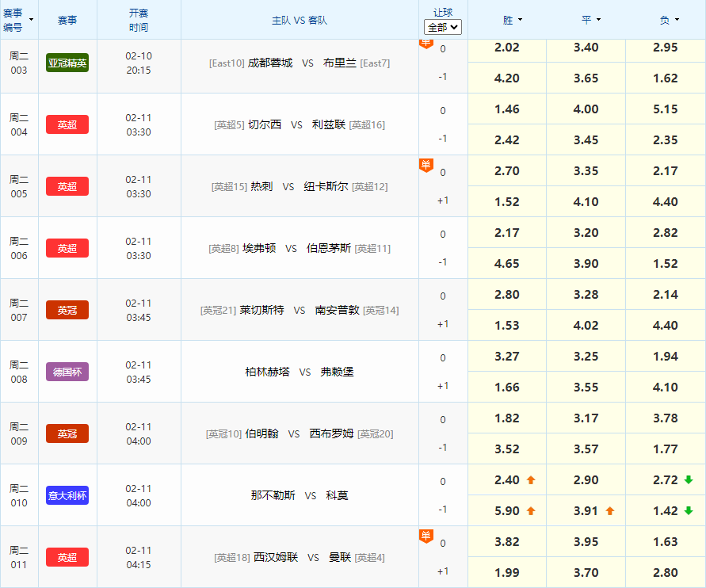Click kickoff time 02-10 20:15
706x588 pixels.
tap(139, 63)
